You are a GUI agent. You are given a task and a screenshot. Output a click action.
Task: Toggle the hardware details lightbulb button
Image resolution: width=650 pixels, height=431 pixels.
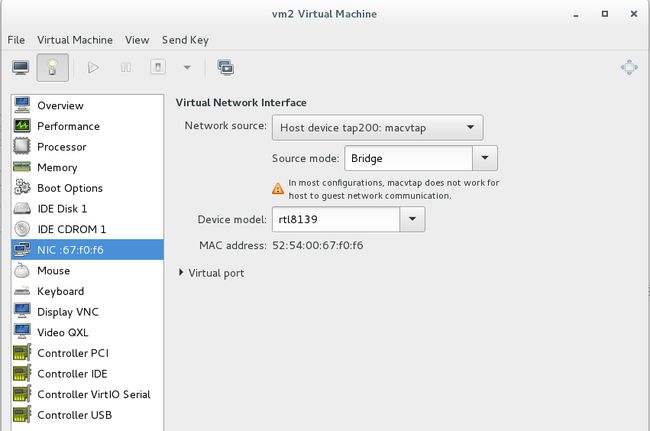(x=53, y=67)
